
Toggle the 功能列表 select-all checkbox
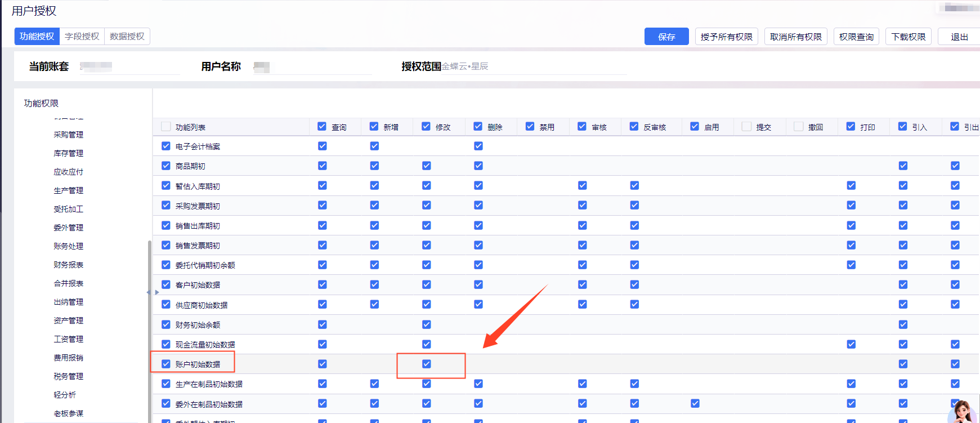[166, 127]
